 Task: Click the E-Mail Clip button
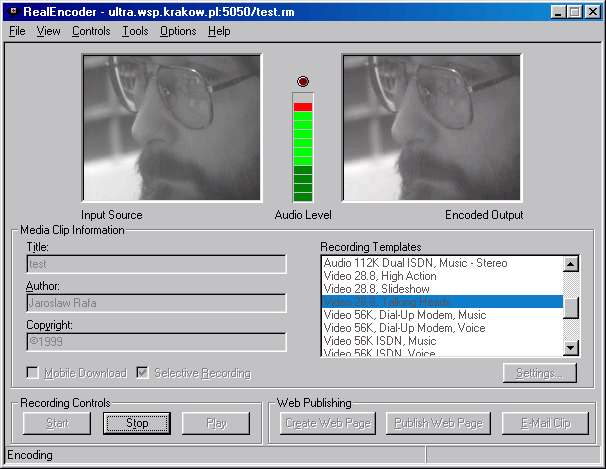pos(545,423)
